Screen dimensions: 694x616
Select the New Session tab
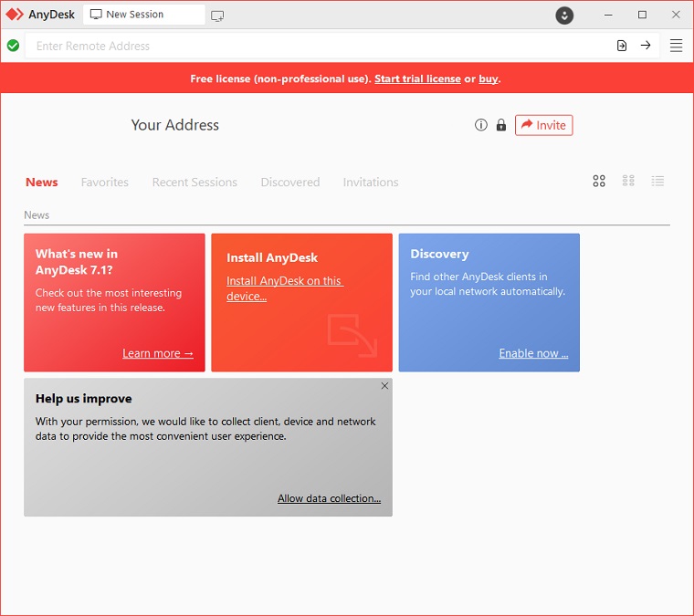(x=144, y=15)
